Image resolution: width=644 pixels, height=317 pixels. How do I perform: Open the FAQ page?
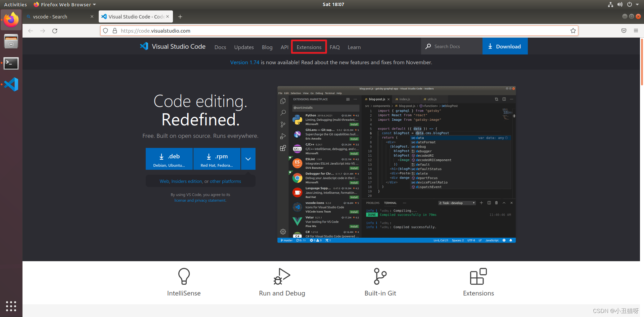(335, 47)
